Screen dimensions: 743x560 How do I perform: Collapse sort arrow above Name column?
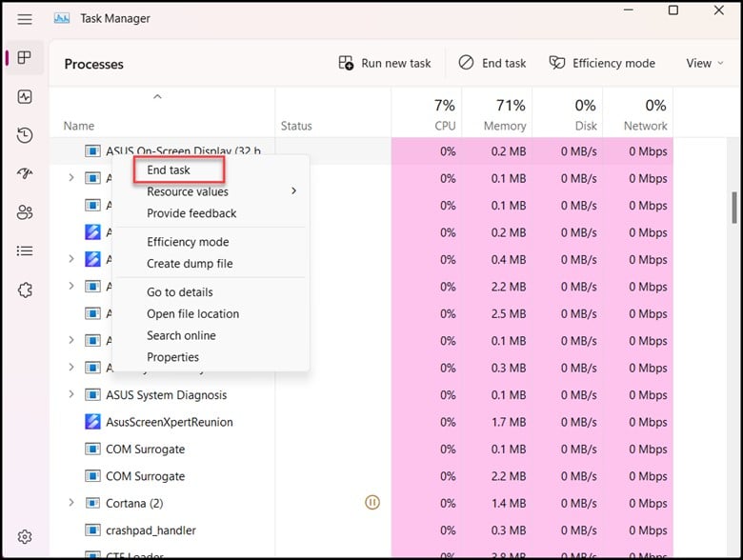157,96
